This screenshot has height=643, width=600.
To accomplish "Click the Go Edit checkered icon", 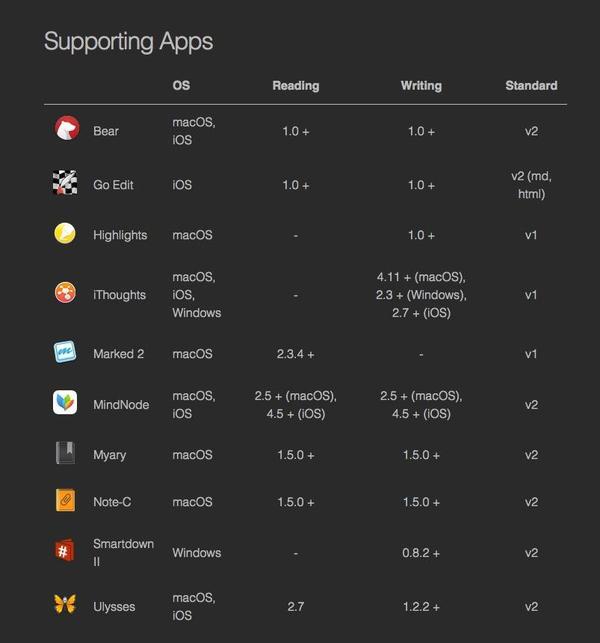I will pyautogui.click(x=65, y=183).
